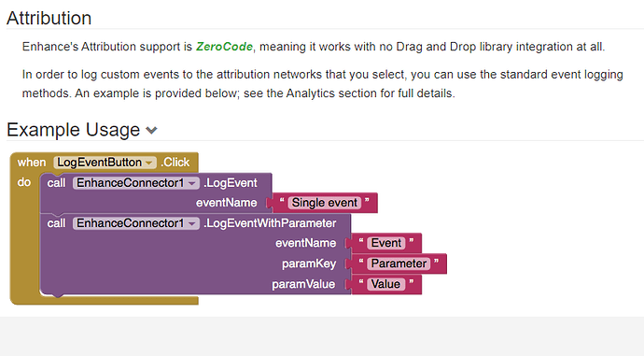Select the when .Click event block
The image size is (644, 356).
click(x=104, y=163)
